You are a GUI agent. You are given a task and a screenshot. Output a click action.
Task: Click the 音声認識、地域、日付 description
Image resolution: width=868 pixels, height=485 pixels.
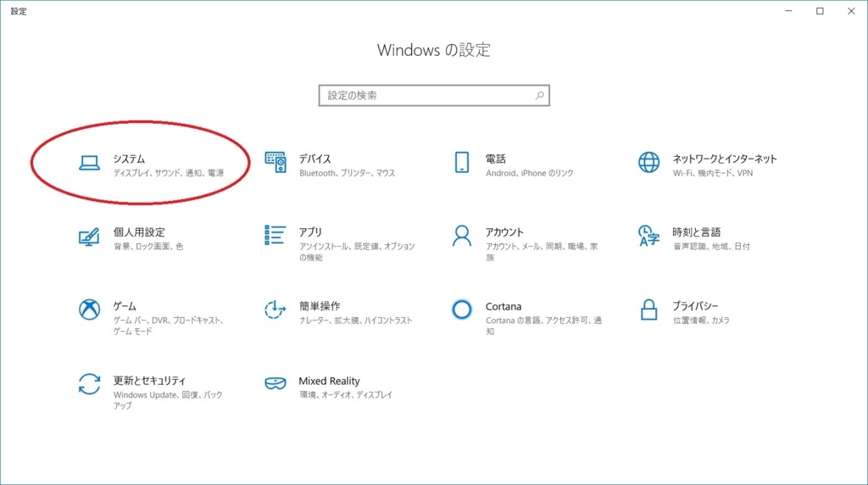click(x=711, y=247)
